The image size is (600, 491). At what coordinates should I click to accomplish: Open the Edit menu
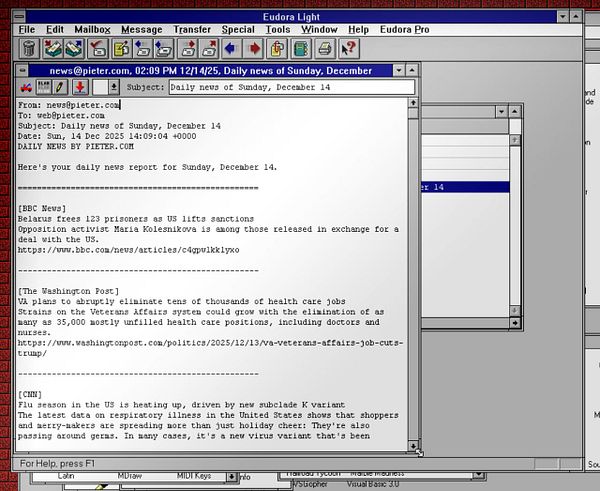(x=55, y=30)
